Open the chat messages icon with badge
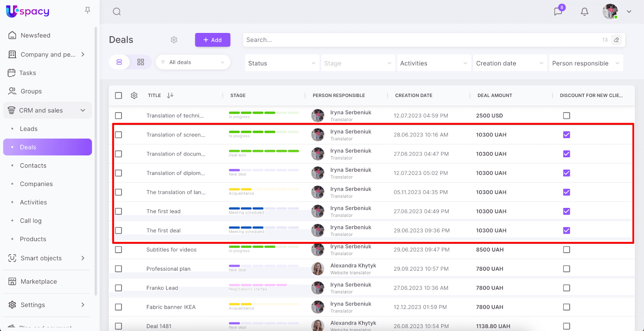The height and width of the screenshot is (331, 644). [x=558, y=11]
